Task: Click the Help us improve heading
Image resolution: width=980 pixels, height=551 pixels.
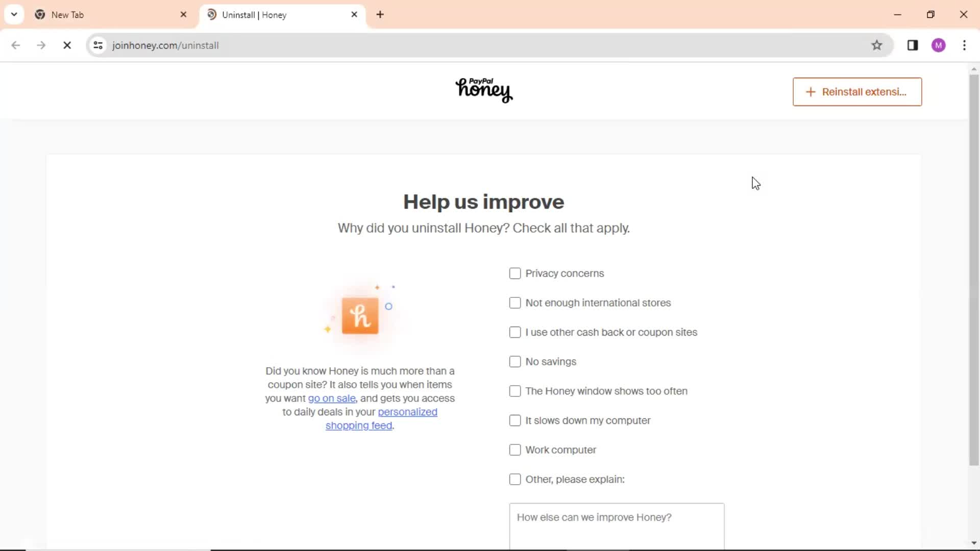Action: click(484, 202)
